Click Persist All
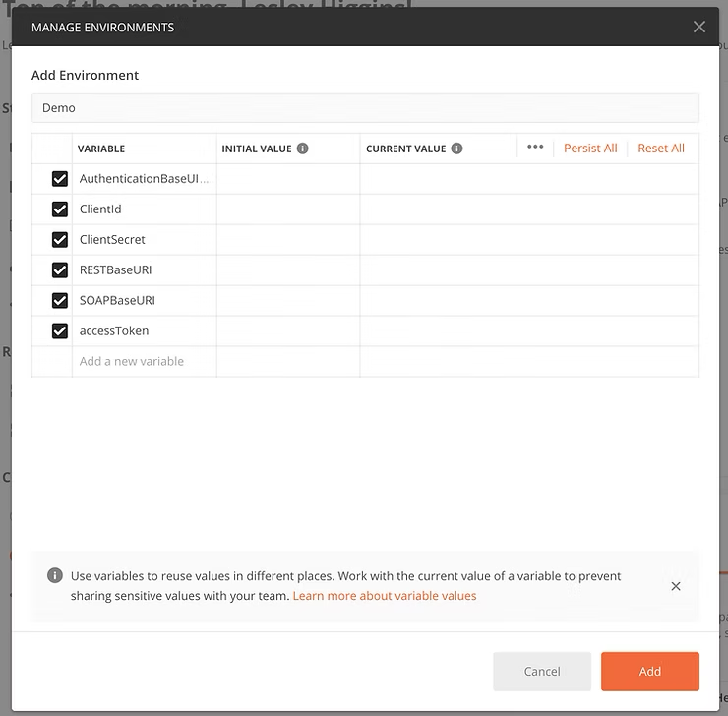This screenshot has width=728, height=716. pos(590,149)
